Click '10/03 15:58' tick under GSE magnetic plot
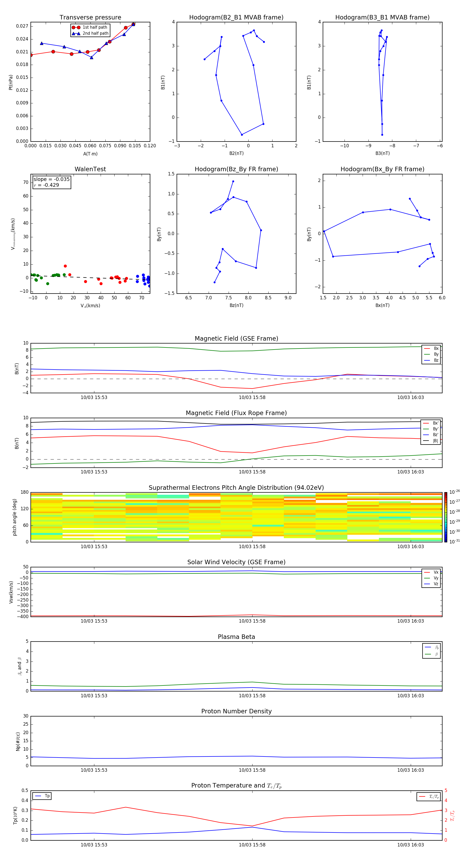This screenshot has width=473, height=868. (252, 398)
